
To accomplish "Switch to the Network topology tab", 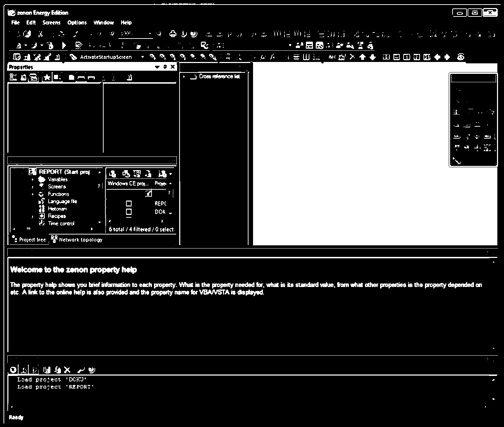I will 77,239.
